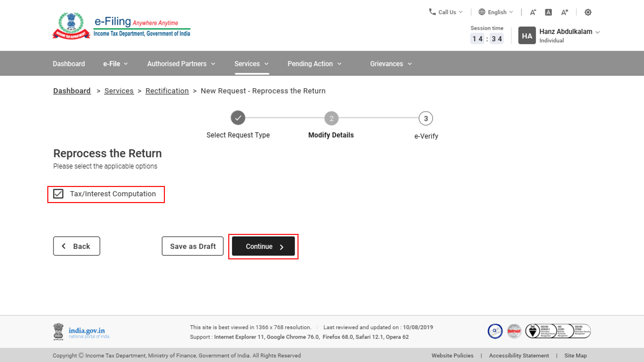This screenshot has height=362, width=644.
Task: Click the e-Filing logo icon
Action: pos(71,25)
